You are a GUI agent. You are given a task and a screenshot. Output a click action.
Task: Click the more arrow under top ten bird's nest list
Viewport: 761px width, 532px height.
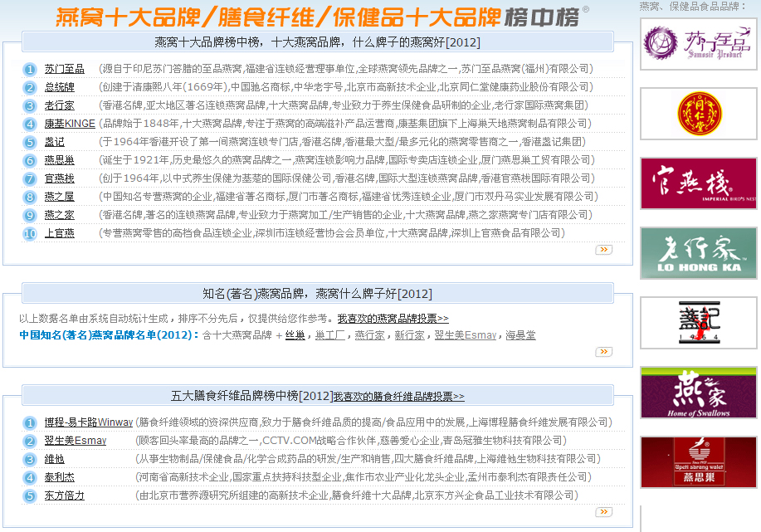(x=604, y=250)
